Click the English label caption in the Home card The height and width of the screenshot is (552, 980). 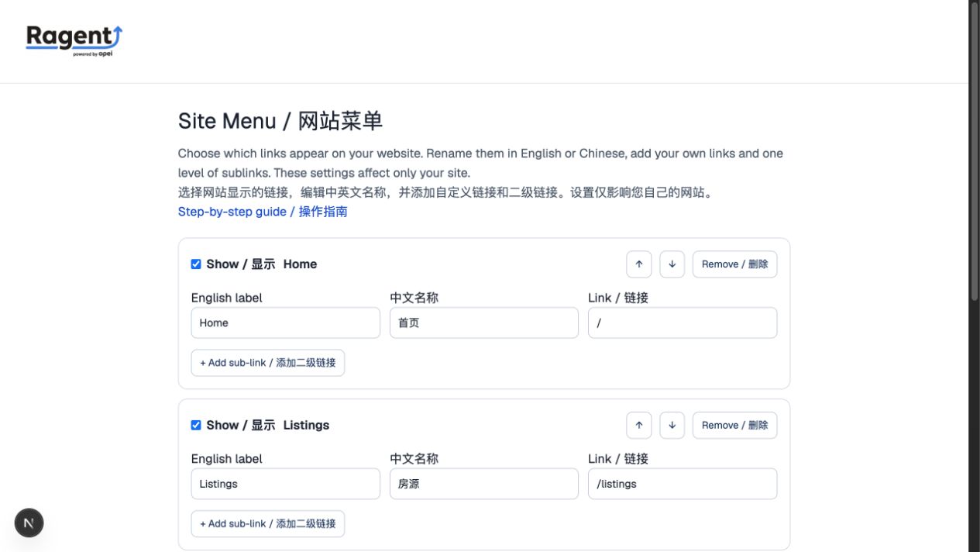coord(227,298)
